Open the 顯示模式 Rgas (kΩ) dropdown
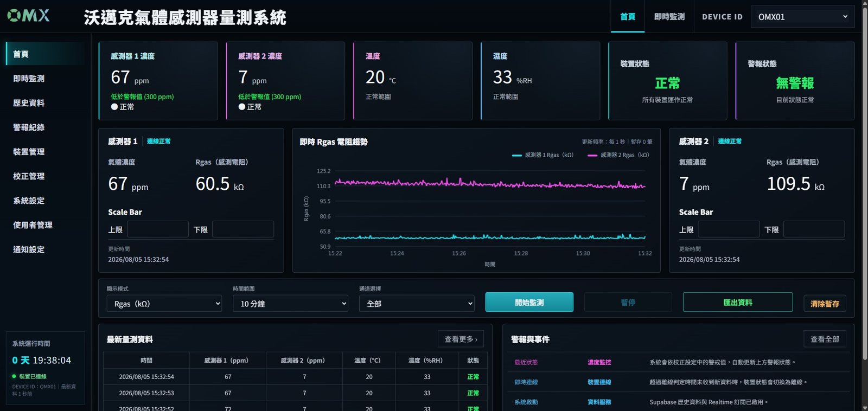Viewport: 868px width, 411px height. (x=164, y=304)
